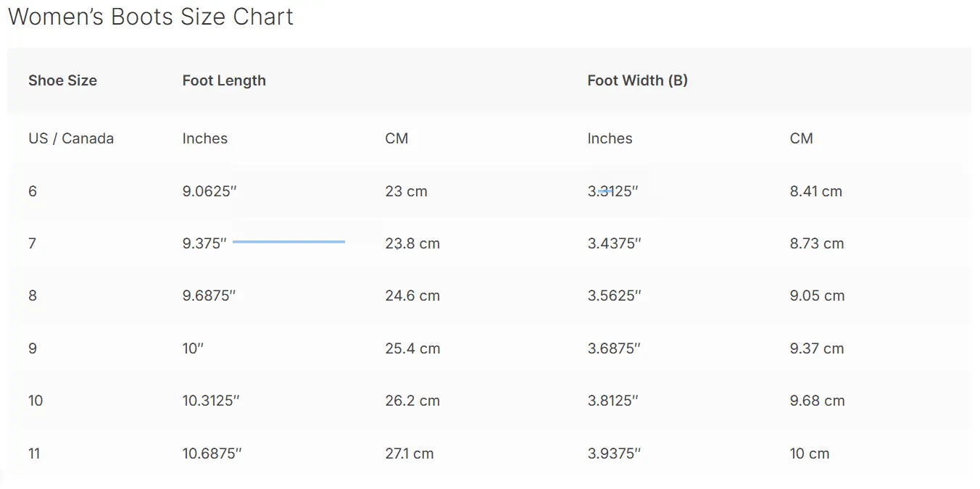This screenshot has height=489, width=980.
Task: Click the Women's Boots Size Chart heading
Action: [x=151, y=17]
